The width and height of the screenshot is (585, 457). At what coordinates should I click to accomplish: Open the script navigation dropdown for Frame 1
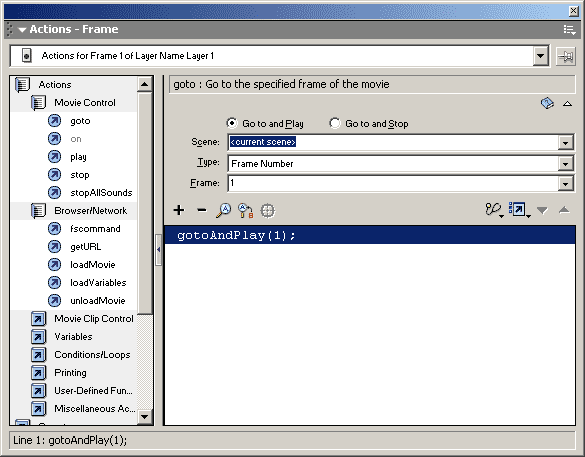(x=540, y=56)
